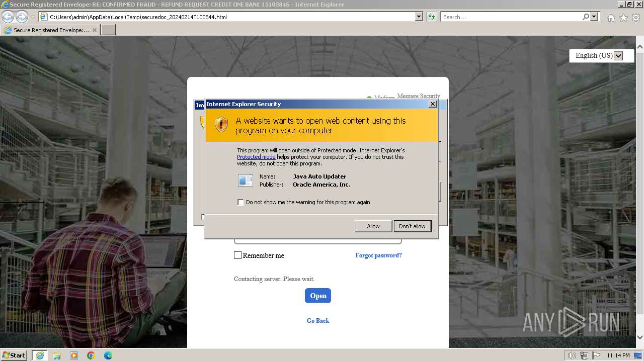Click the address bar with securedoc path
The width and height of the screenshot is (644, 362).
coord(227,17)
